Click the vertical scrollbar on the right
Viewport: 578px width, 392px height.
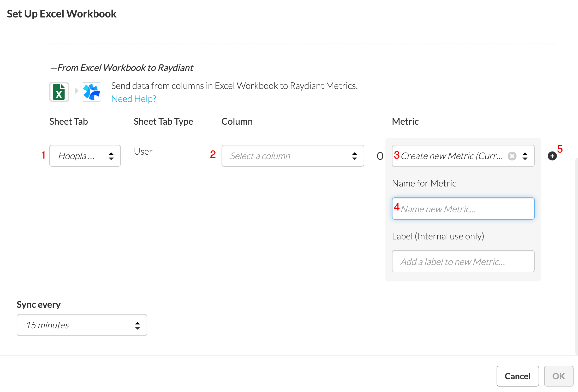tap(576, 256)
